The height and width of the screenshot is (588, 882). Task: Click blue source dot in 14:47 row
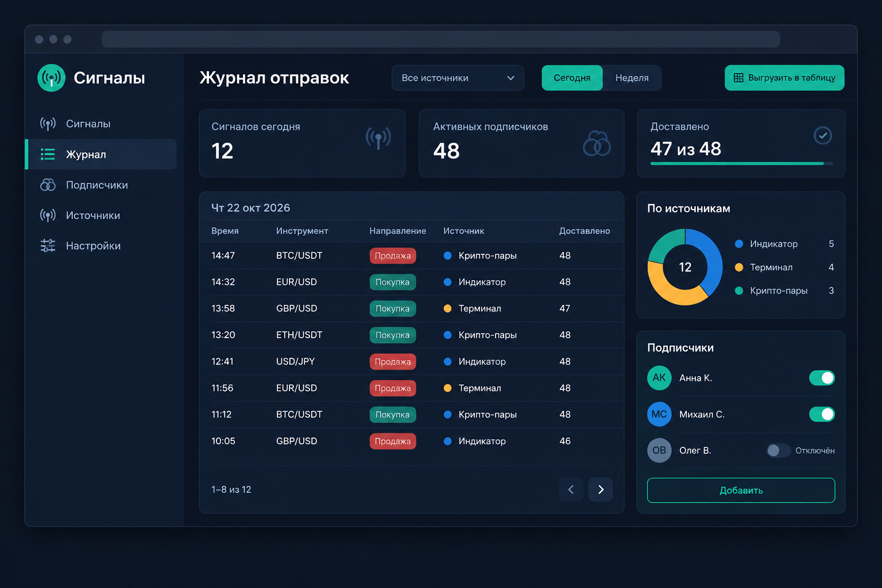click(447, 256)
